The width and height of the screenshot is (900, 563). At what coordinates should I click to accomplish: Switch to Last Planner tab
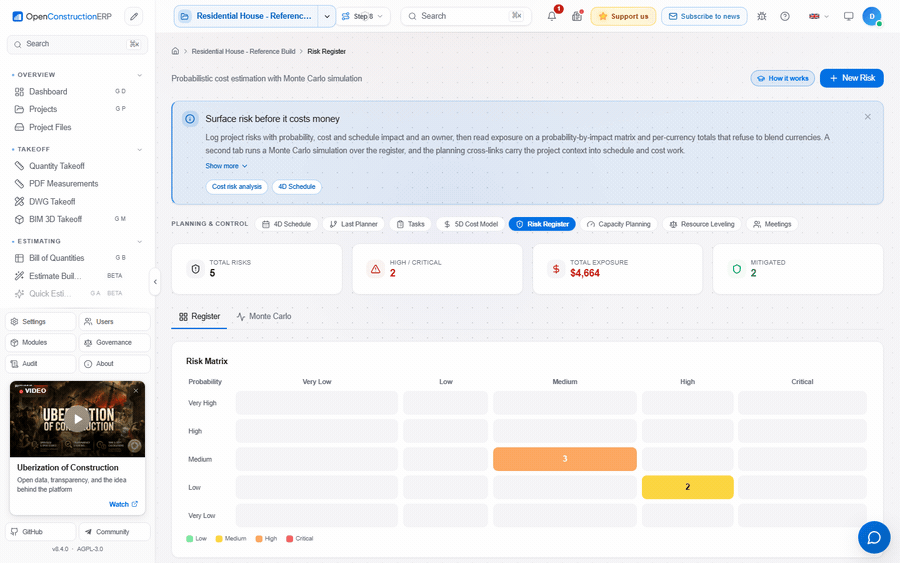pyautogui.click(x=354, y=224)
